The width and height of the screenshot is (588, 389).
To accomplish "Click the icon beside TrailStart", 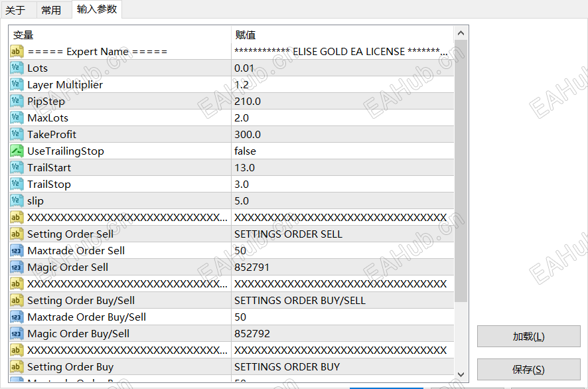I will (x=17, y=167).
